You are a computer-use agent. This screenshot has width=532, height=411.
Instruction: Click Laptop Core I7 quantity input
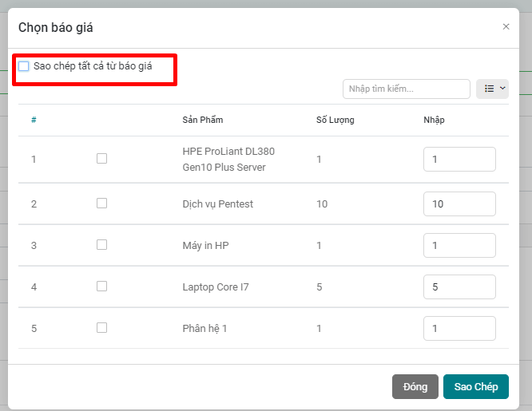click(459, 287)
